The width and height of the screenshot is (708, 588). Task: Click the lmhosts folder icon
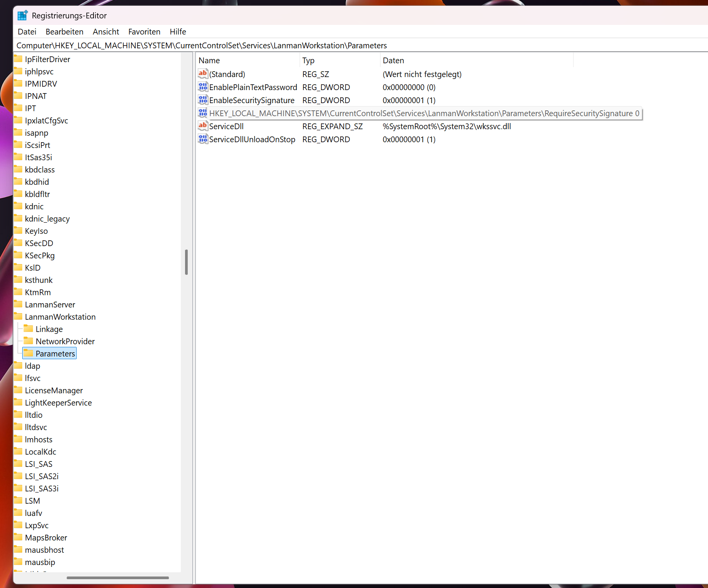[18, 439]
